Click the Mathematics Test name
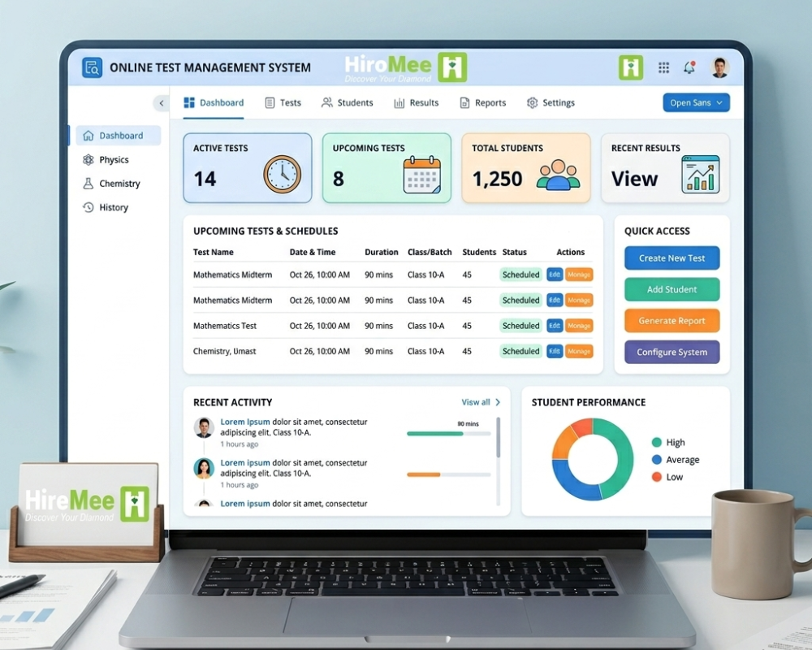The width and height of the screenshot is (812, 650). pos(225,326)
